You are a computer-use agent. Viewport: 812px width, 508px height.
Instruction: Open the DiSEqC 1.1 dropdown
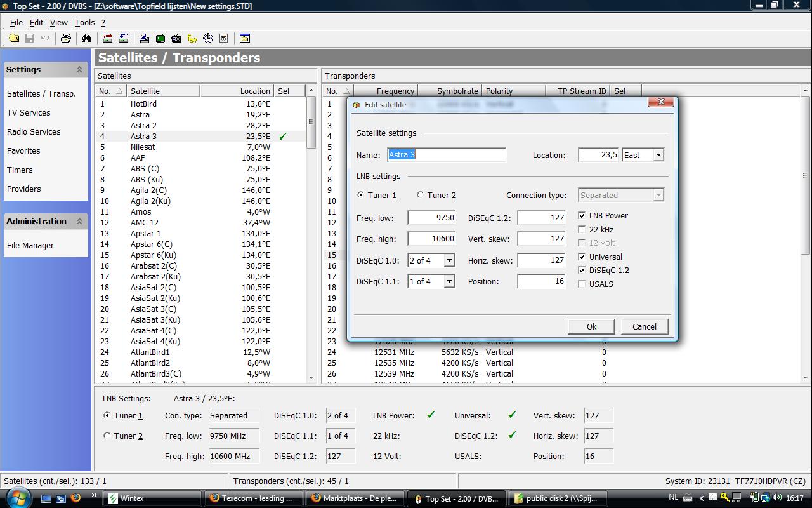[x=449, y=281]
